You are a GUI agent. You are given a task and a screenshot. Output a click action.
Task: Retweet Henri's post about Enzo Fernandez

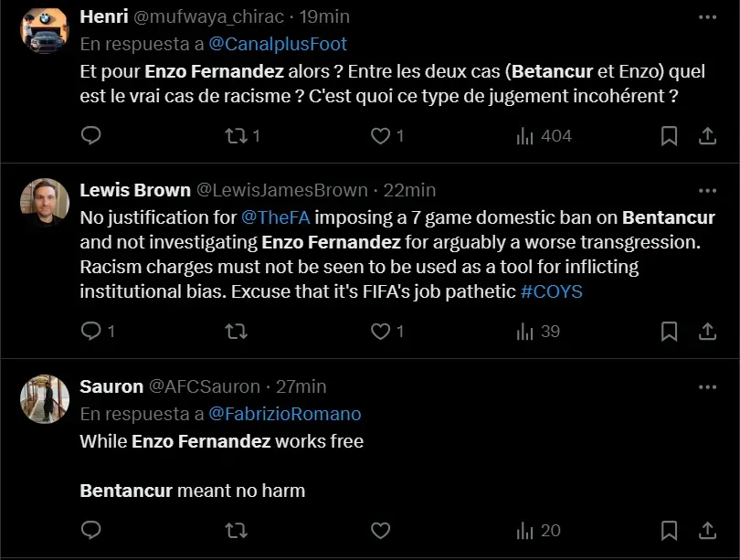click(236, 136)
